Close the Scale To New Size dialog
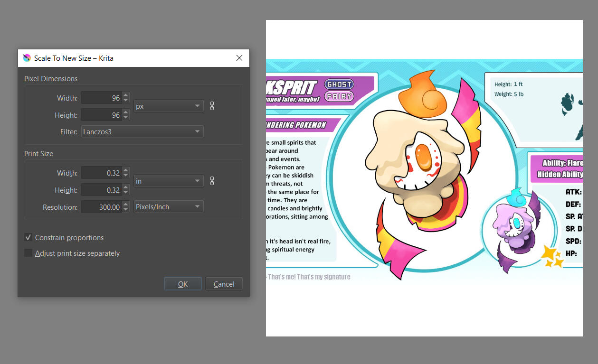 tap(239, 58)
